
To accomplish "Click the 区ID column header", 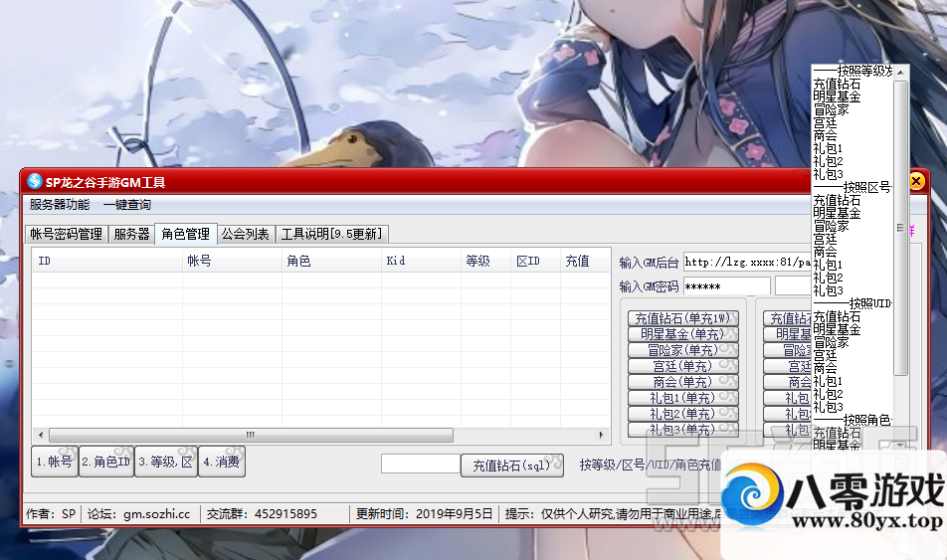I will click(535, 261).
